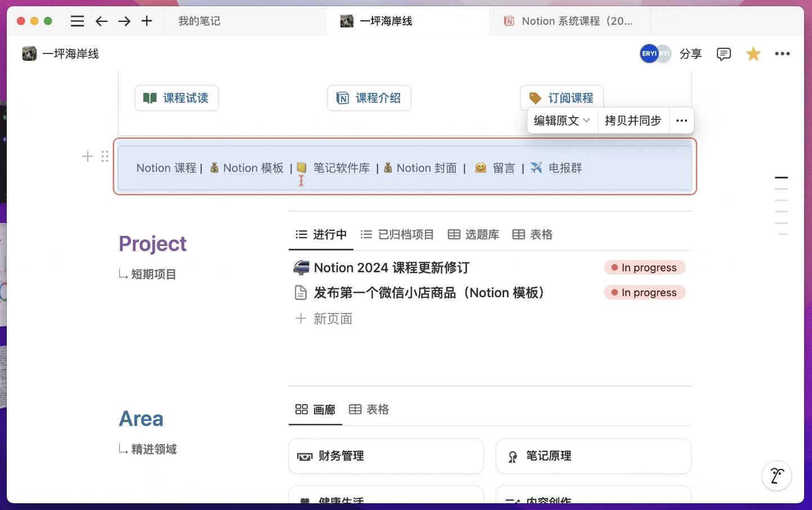
Task: Open the Notion 课程 link
Action: tap(166, 168)
